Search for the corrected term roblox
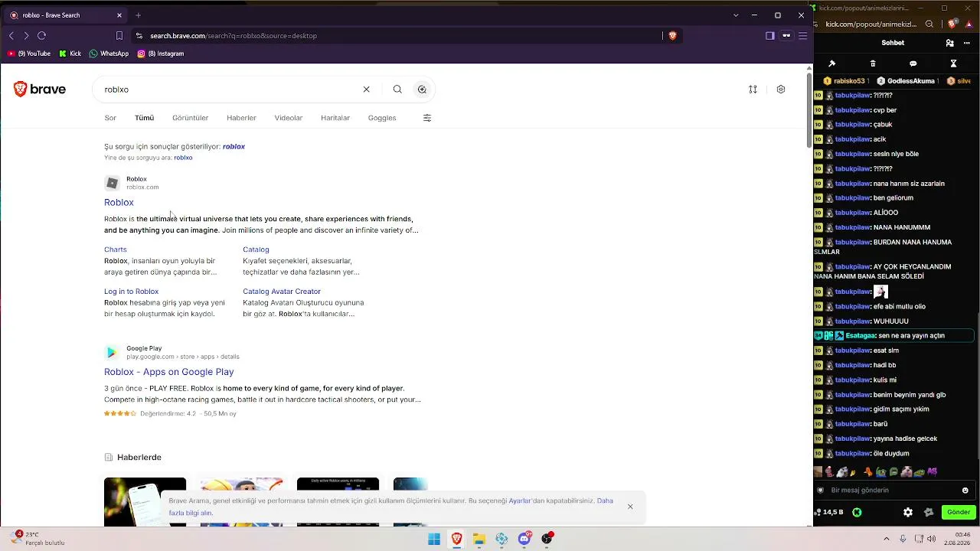 click(234, 146)
